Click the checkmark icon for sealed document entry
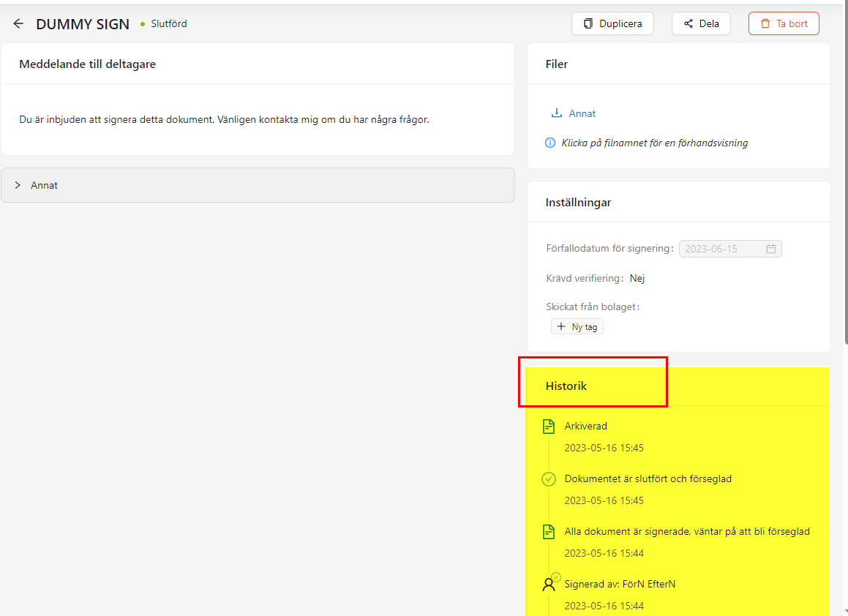Screen dimensions: 848x616 click(549, 479)
